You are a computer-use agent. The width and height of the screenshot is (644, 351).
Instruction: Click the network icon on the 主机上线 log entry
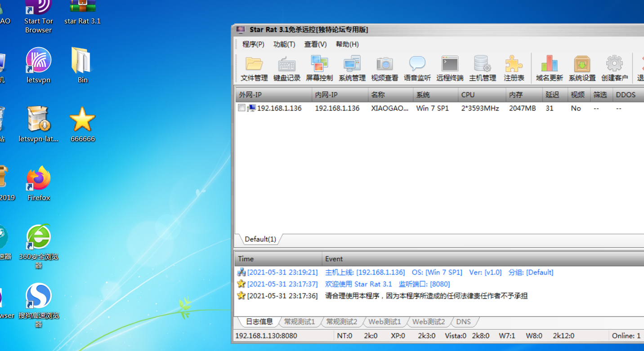241,272
